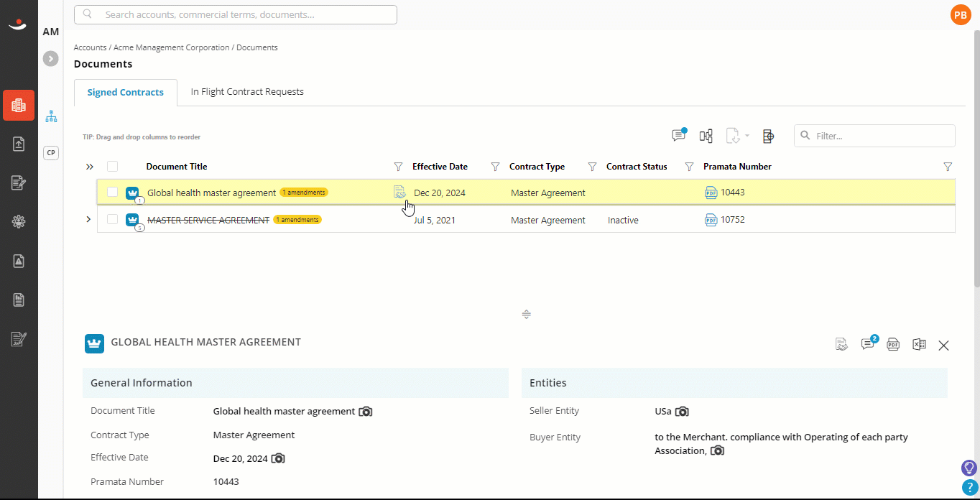Screen dimensions: 980x500
Task: Expand the MASTER SERVICE AGREEMENT row
Action: point(88,219)
